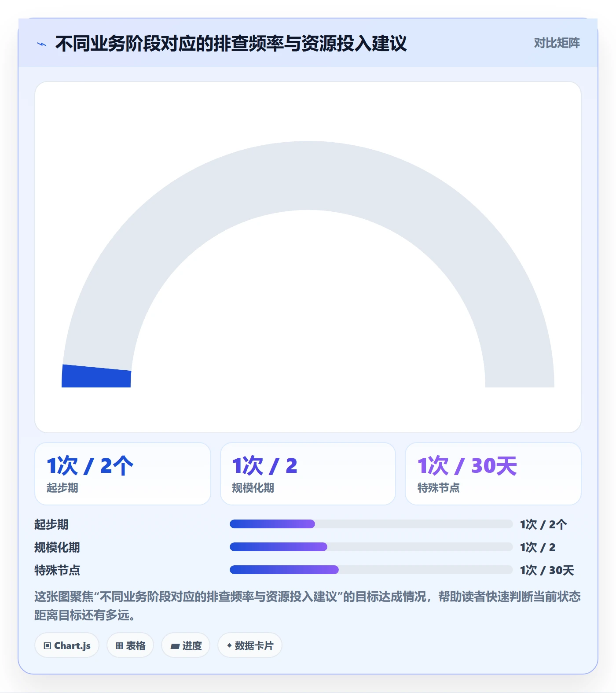Image resolution: width=616 pixels, height=693 pixels.
Task: Click the 起步期 progress bar
Action: [x=371, y=524]
